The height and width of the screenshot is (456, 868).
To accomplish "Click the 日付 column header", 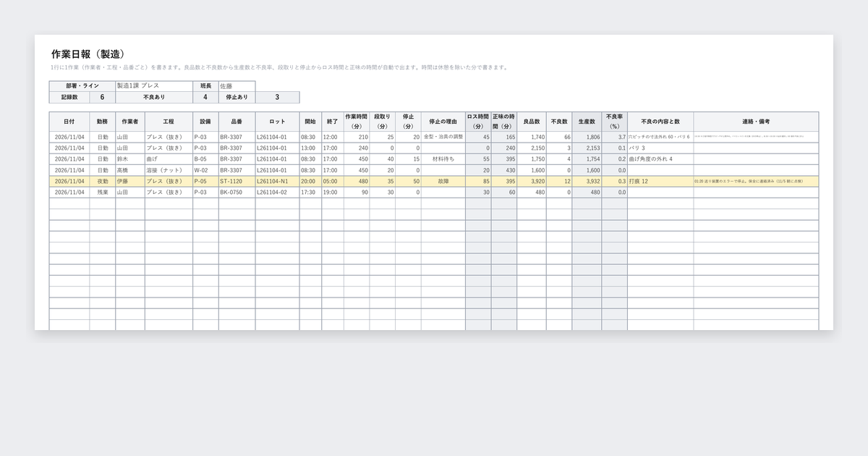I will [69, 122].
